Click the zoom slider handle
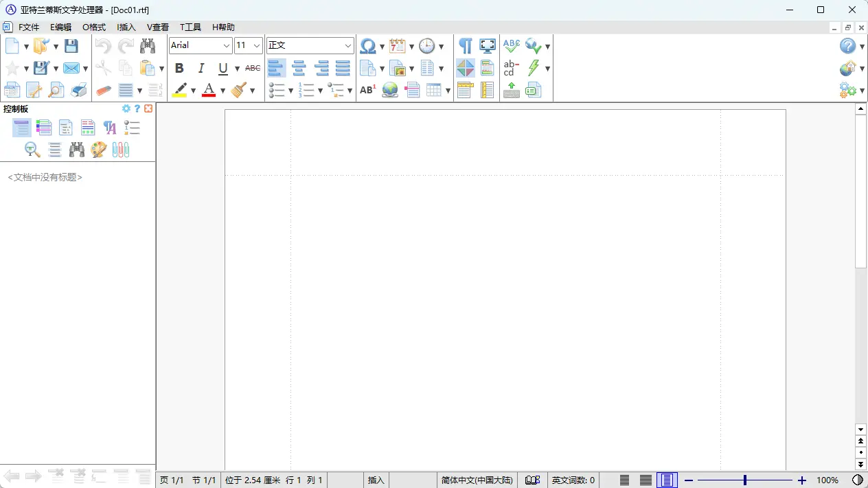The width and height of the screenshot is (868, 488). pos(745,480)
